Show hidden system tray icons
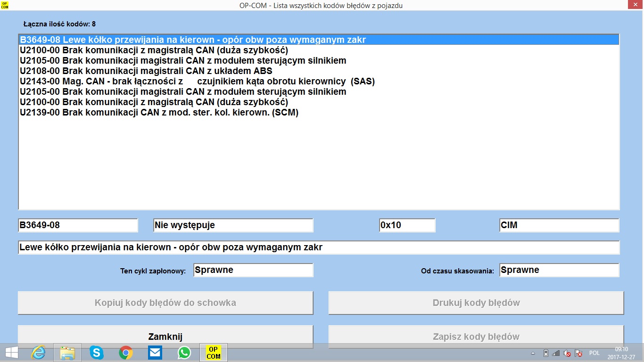 tap(533, 353)
